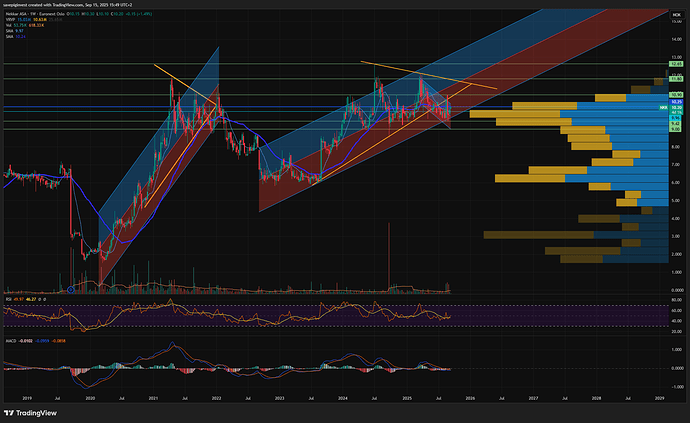Image resolution: width=690 pixels, height=423 pixels.
Task: Click 4.00 on the price scale
Action: (677, 219)
